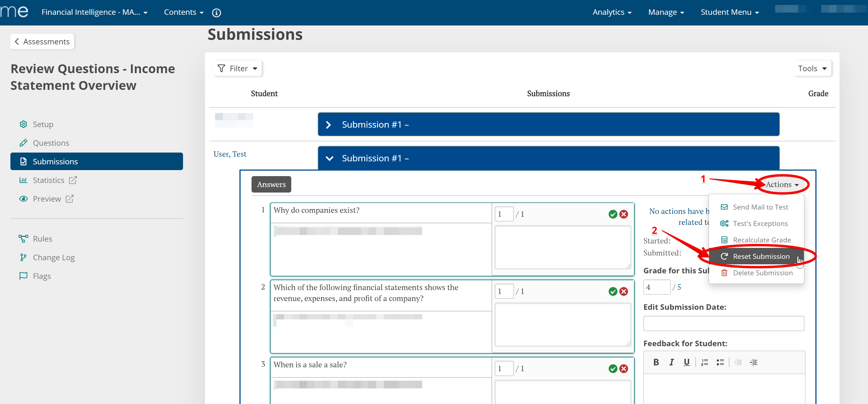Mark question 3 as correct with green check
Screen dimensions: 868x404
pos(613,369)
